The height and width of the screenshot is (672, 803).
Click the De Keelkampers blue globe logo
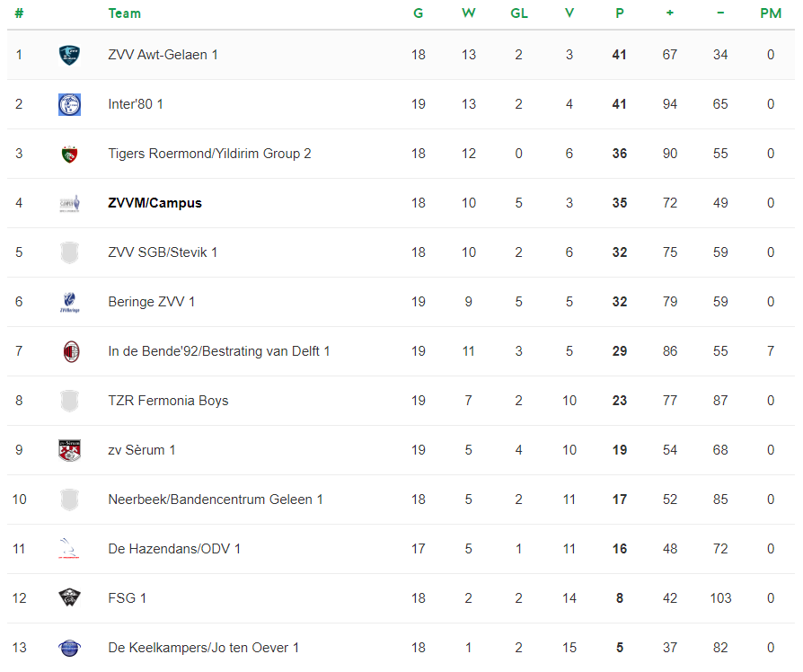coord(70,648)
